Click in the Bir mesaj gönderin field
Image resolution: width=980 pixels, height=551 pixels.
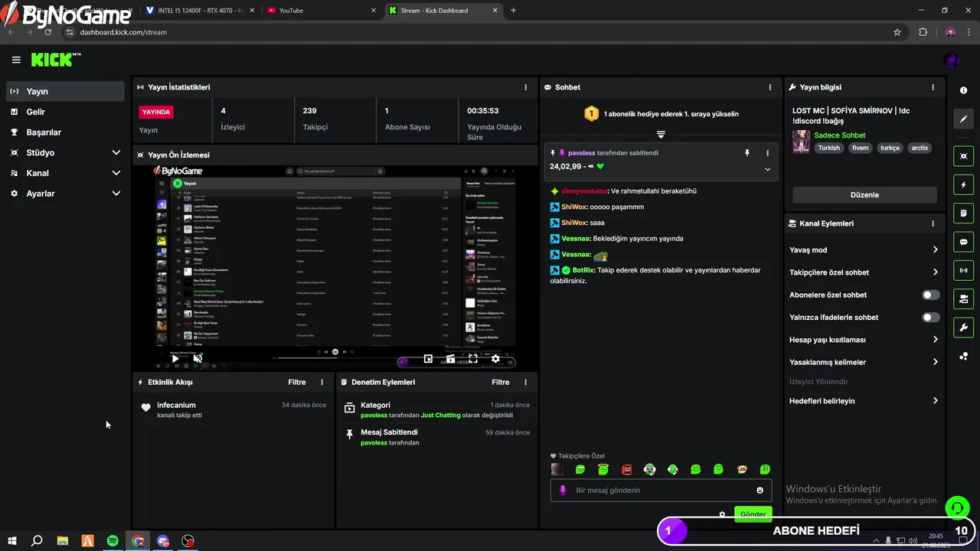coord(661,491)
